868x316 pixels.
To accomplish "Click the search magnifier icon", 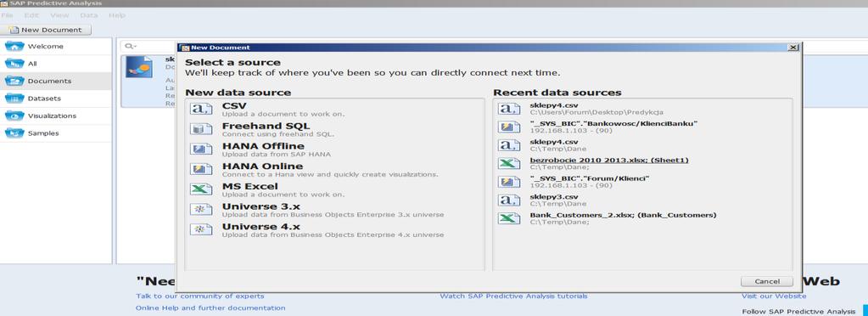I will click(x=130, y=46).
